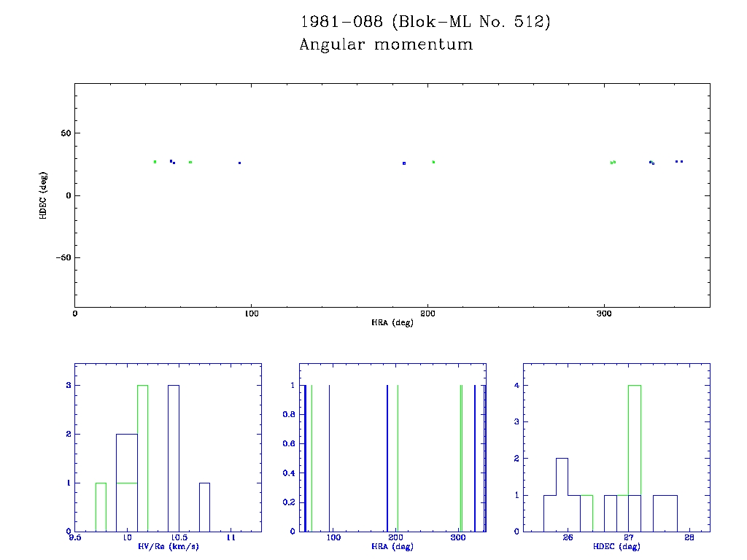This screenshot has height=560, width=747.
Task: Click the blue bar of height 3 at 10.5 km/s
Action: [x=174, y=458]
